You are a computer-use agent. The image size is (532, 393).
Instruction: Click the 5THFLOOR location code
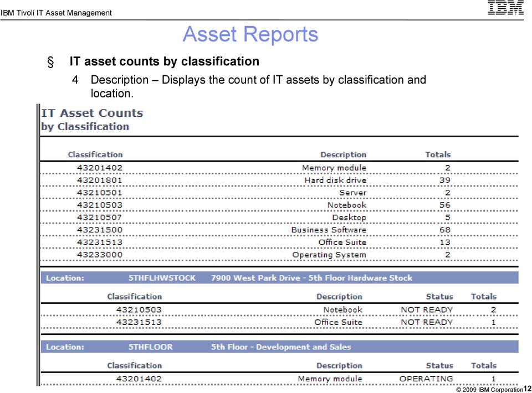150,347
